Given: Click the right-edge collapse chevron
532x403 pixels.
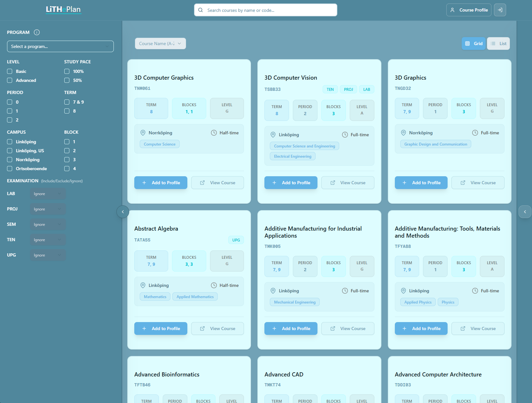Looking at the screenshot, I should click(525, 211).
